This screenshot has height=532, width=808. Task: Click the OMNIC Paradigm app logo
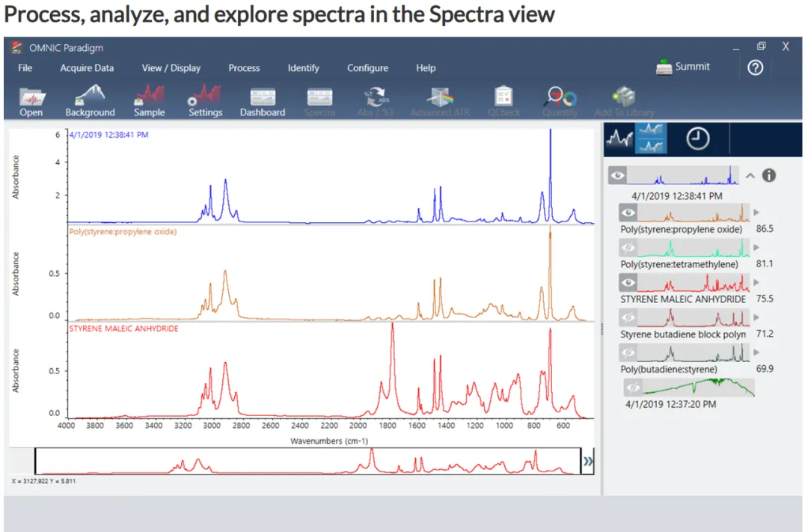(x=17, y=47)
